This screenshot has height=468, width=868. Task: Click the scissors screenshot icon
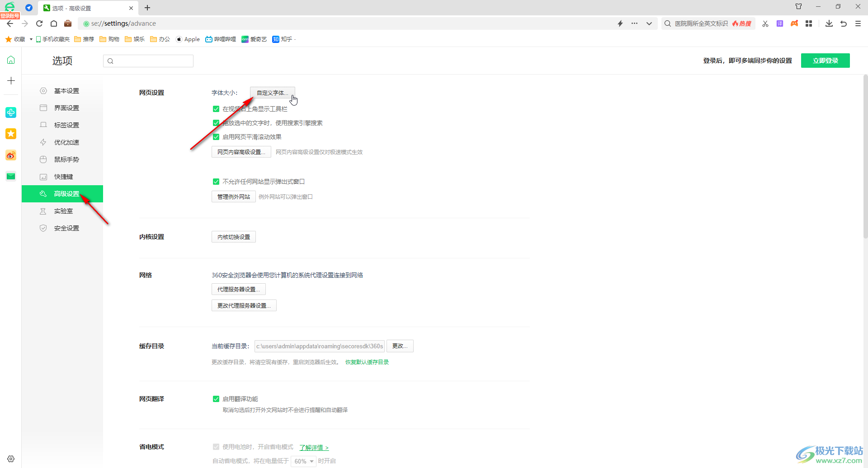[x=765, y=23]
